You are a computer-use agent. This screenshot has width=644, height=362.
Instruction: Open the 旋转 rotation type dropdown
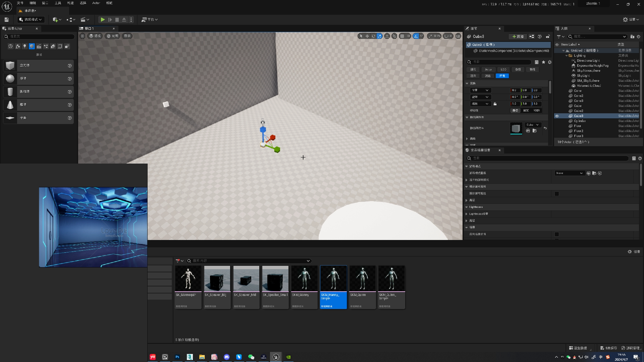click(x=480, y=97)
